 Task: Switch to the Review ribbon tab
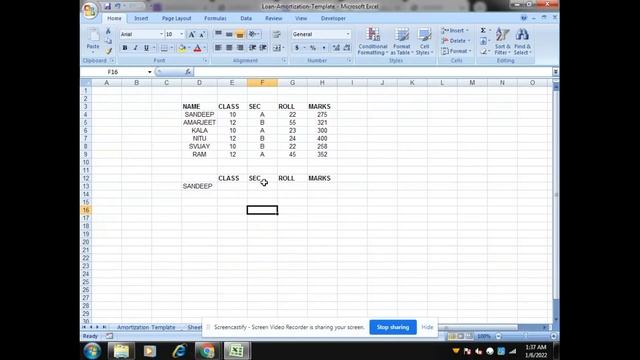tap(273, 18)
